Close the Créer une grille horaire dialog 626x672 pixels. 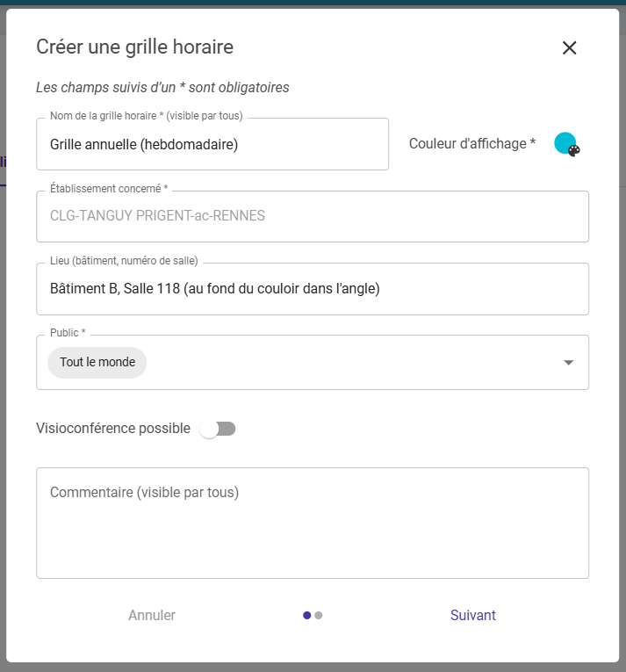(569, 48)
